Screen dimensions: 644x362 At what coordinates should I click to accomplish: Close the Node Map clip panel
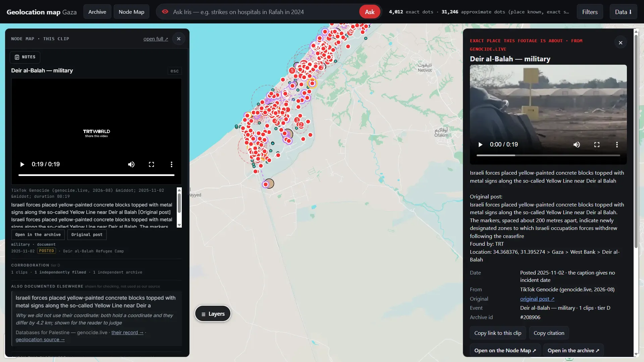pos(179,39)
